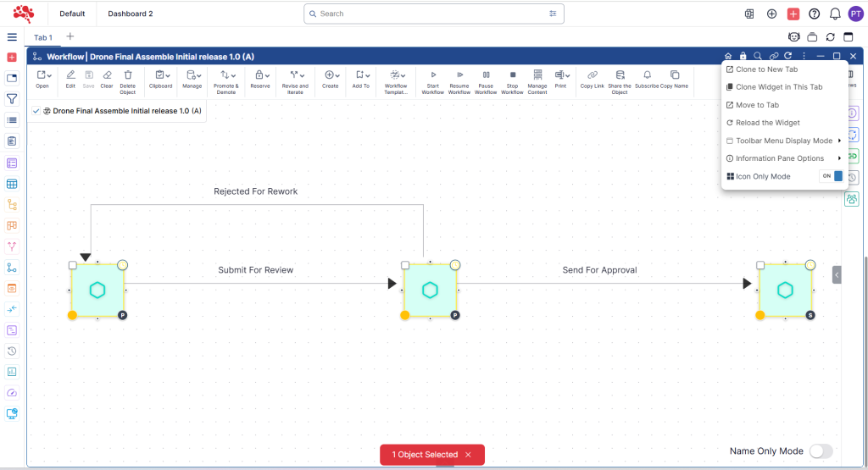The width and height of the screenshot is (868, 470).
Task: Uncheck the Drone Final Assemble checkbox
Action: tap(36, 111)
